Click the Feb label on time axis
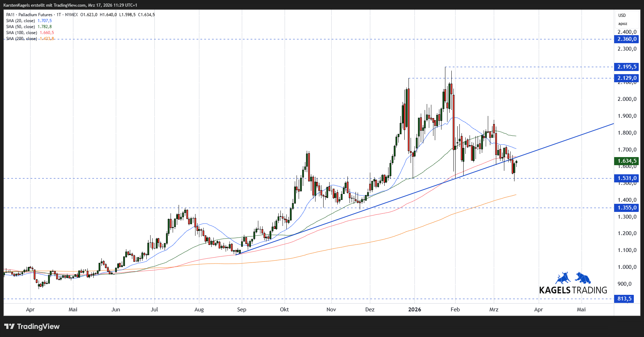Screen dimensions: 644x337 click(455, 310)
